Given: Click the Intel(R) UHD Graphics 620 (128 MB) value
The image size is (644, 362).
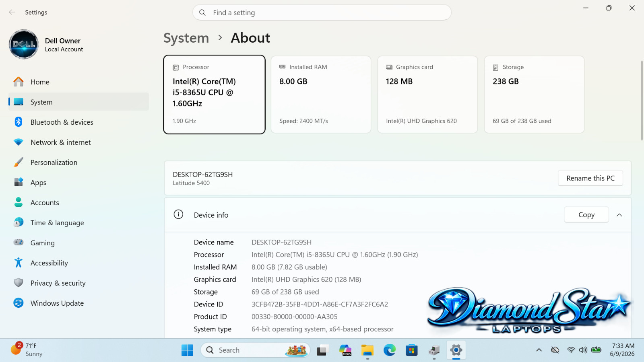Looking at the screenshot, I should pyautogui.click(x=306, y=280).
